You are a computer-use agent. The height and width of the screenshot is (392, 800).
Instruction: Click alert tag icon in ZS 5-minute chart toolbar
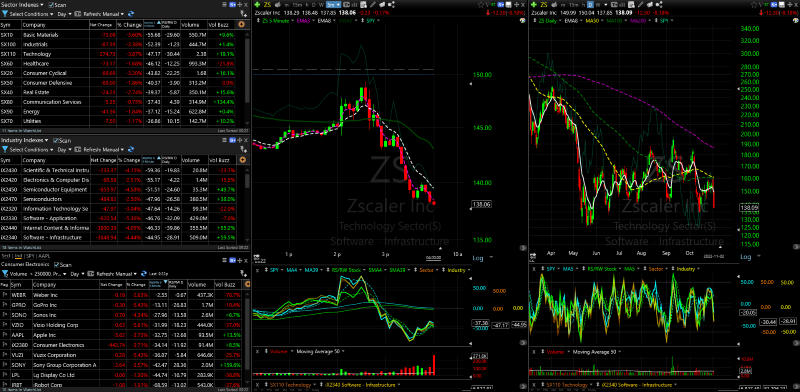click(382, 5)
